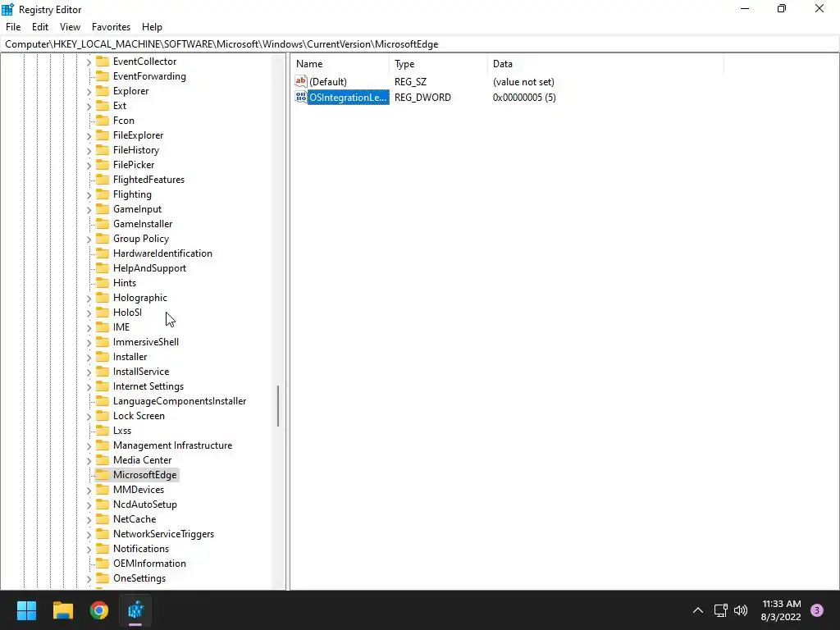Select the (Default) string value icon

click(301, 81)
